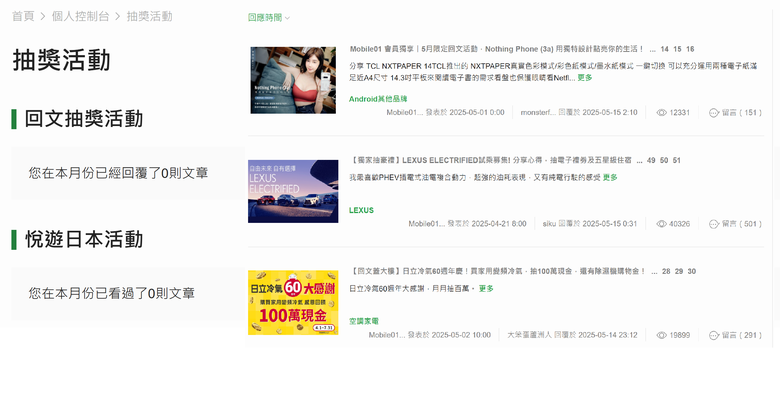The width and height of the screenshot is (780, 404).
Task: Go to page 30 of 日立冷氣 post
Action: (691, 272)
